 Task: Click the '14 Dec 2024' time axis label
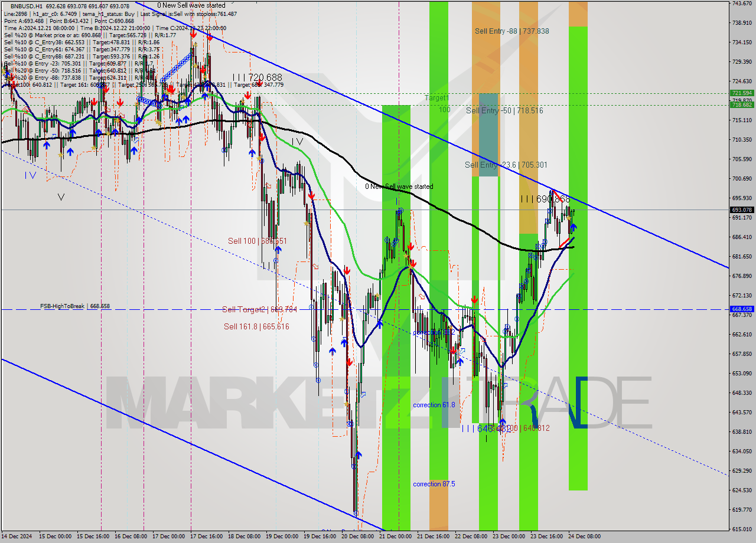click(17, 537)
